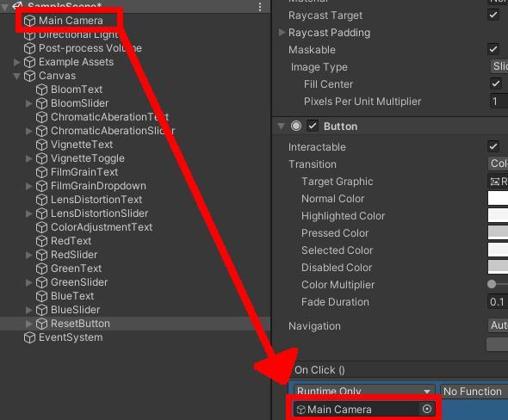Expand the RedSlider children
Viewport: 508px width, 420px height.
(x=28, y=255)
